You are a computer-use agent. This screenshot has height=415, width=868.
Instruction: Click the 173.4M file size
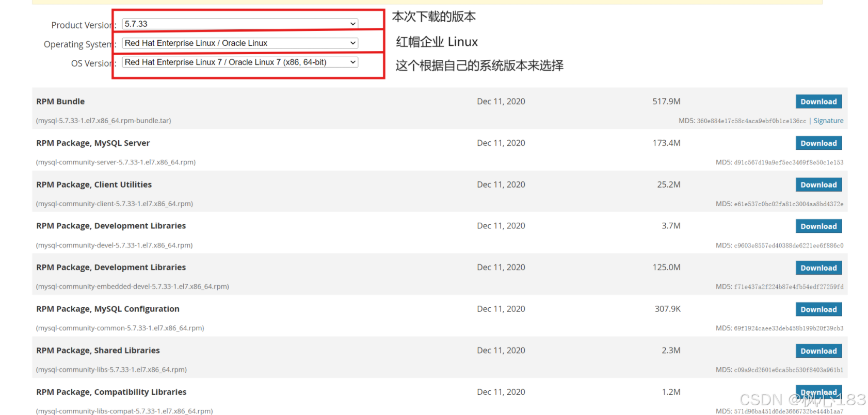pyautogui.click(x=666, y=143)
